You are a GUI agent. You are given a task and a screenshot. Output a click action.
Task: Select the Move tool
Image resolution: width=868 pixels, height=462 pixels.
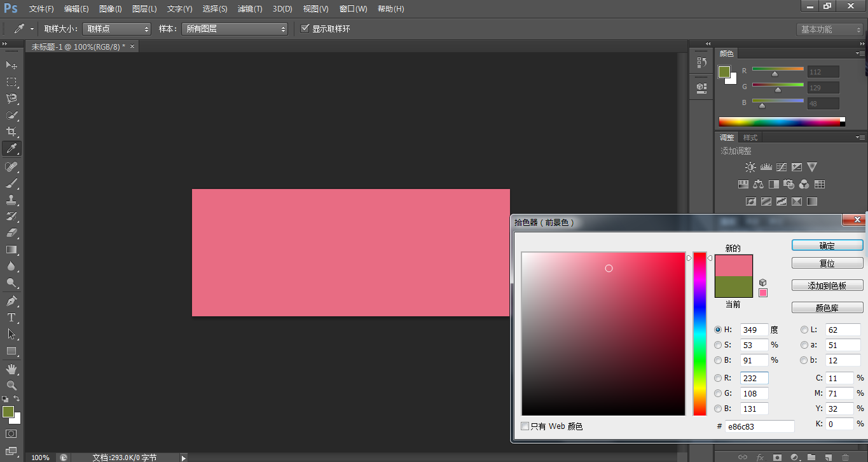coord(11,66)
